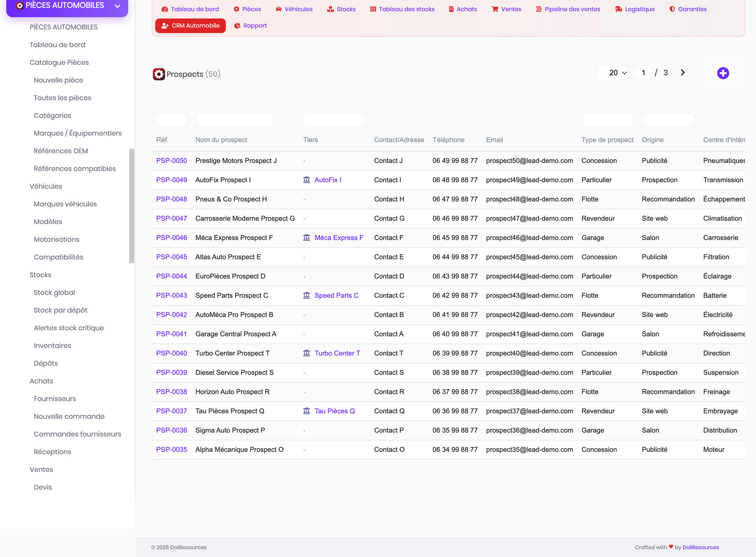Open Motorisations in sidebar
Image resolution: width=756 pixels, height=557 pixels.
tap(56, 239)
